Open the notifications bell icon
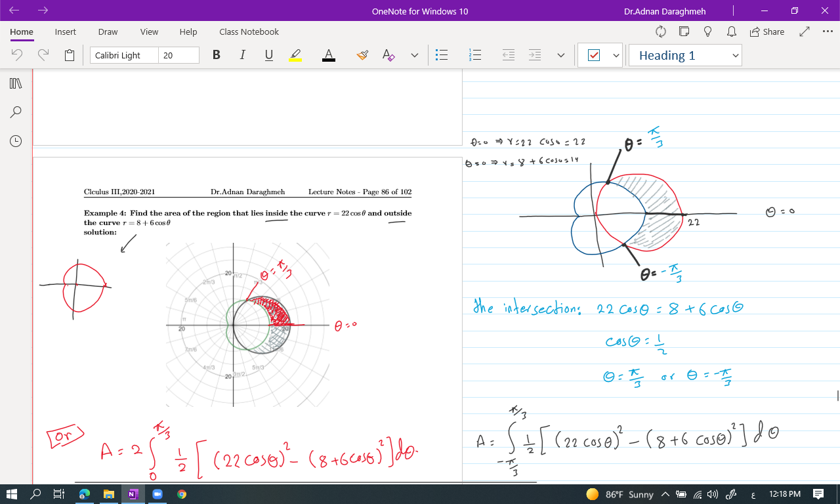 (x=731, y=31)
